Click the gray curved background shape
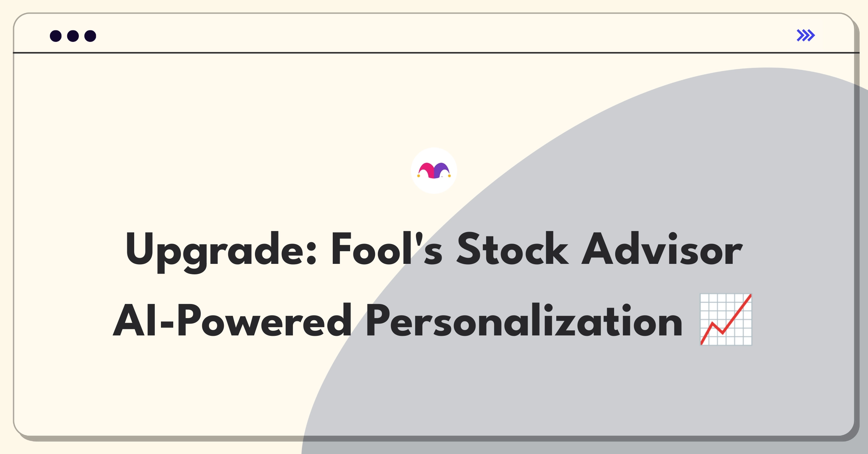 click(687, 181)
